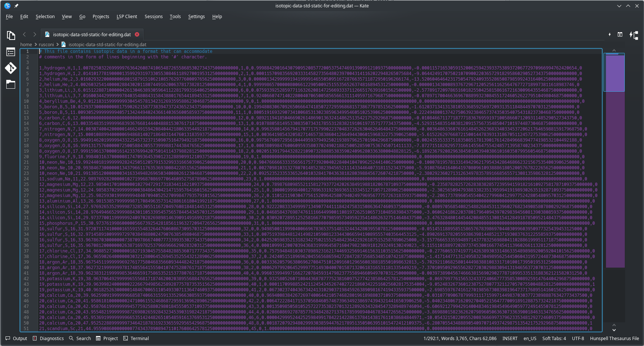644x346 pixels.
Task: Open Soft Tabs: 4 indentation menu
Action: point(554,338)
